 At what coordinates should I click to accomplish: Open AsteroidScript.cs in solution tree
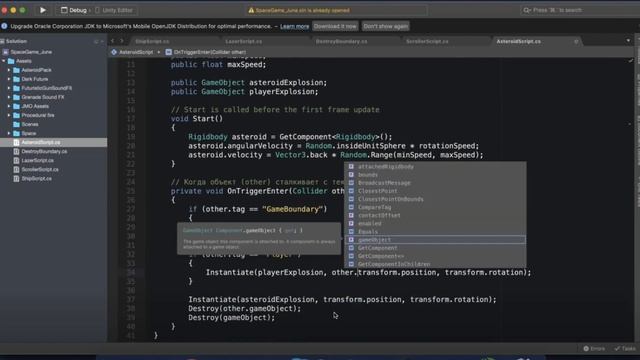click(41, 142)
